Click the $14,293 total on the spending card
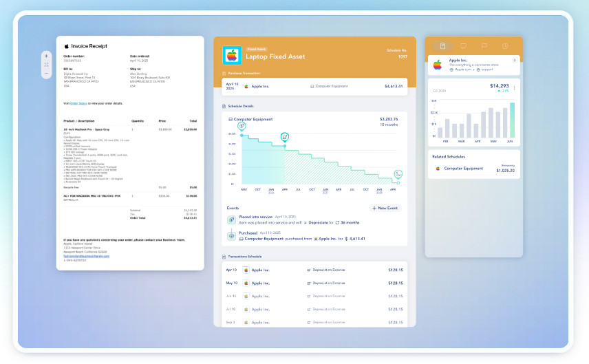This screenshot has height=364, width=589. 500,86
